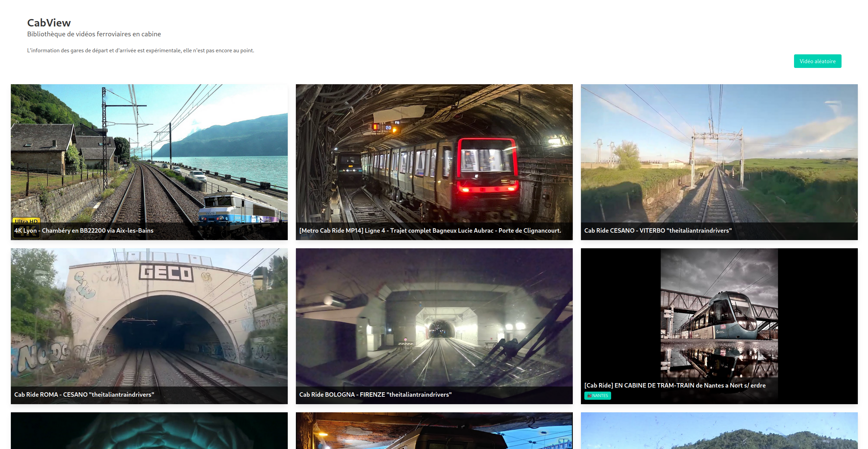Open the partially visible green hills thumbnail
The image size is (868, 449).
point(719,431)
